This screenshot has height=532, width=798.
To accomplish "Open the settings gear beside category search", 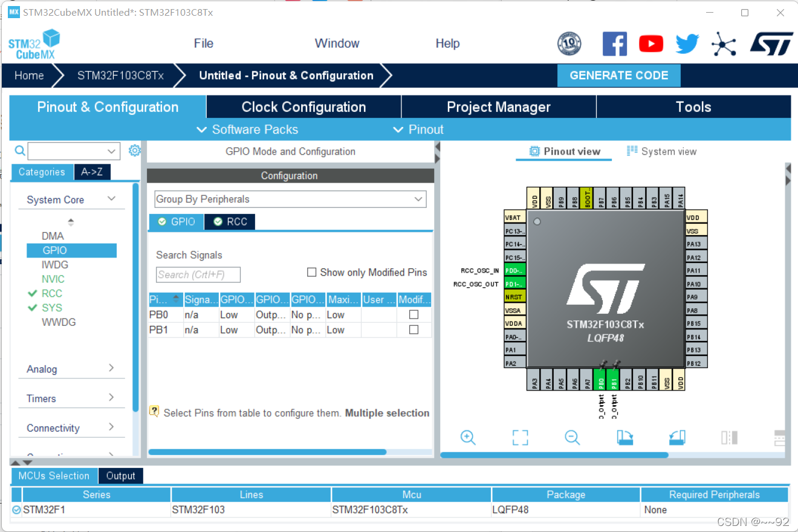I will click(135, 151).
